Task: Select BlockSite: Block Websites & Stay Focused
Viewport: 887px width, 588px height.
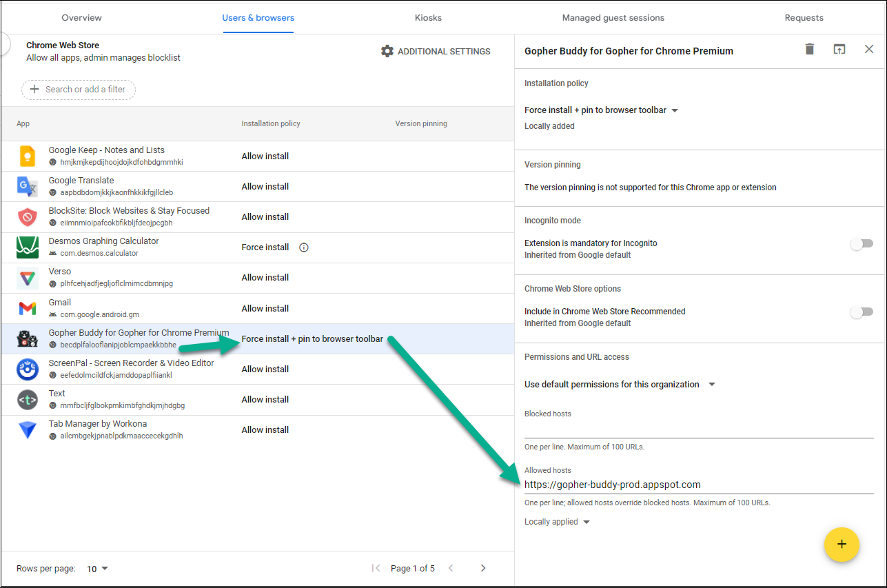Action: point(129,211)
